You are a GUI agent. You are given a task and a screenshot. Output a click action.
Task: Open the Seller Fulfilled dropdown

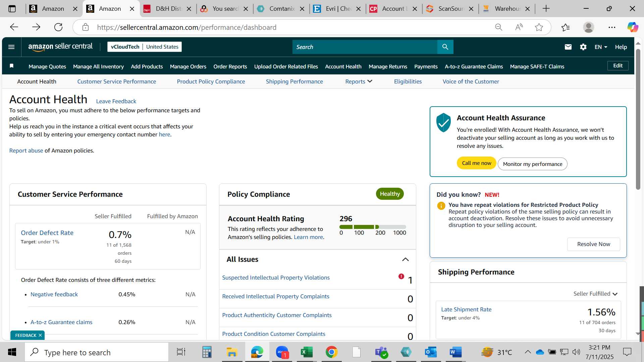[595, 294]
